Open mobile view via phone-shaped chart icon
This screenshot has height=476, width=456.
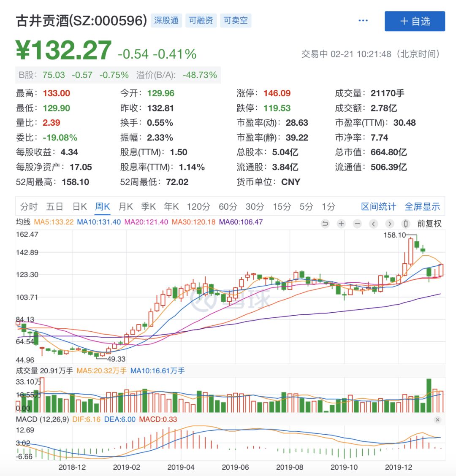(x=406, y=224)
